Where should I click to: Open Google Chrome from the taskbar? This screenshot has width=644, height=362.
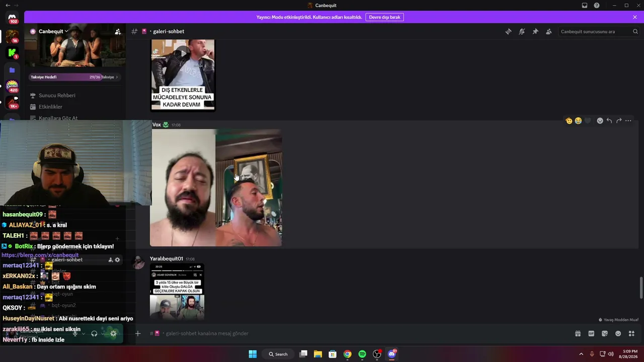[x=347, y=354]
